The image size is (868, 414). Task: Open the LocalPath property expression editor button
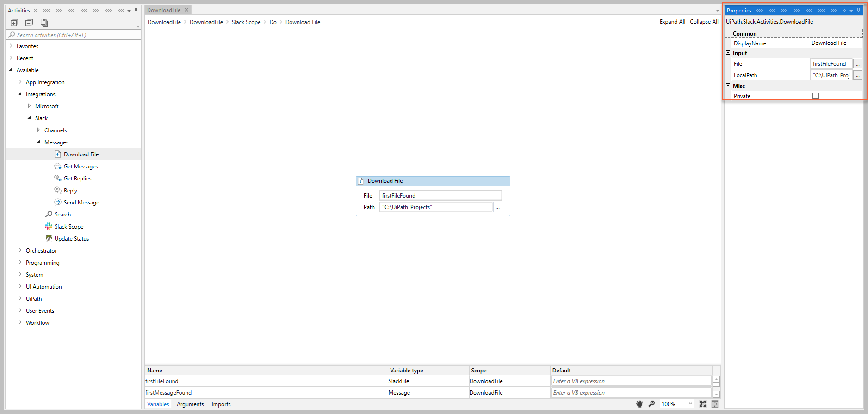pos(858,75)
